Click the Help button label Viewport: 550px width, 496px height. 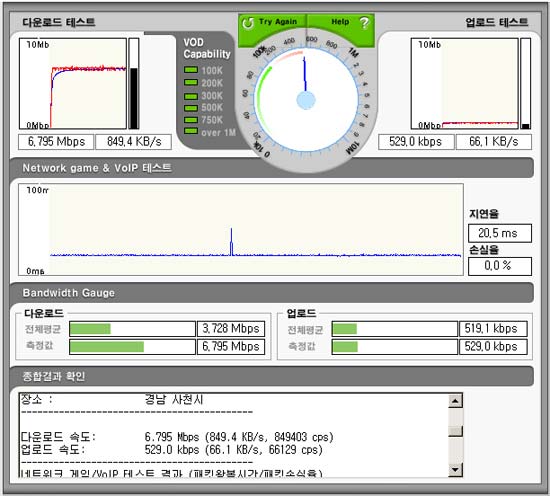(x=340, y=22)
